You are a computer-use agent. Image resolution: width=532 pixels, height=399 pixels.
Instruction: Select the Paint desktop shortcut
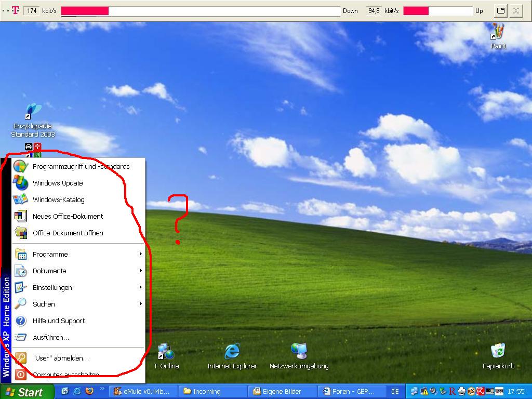coord(498,37)
